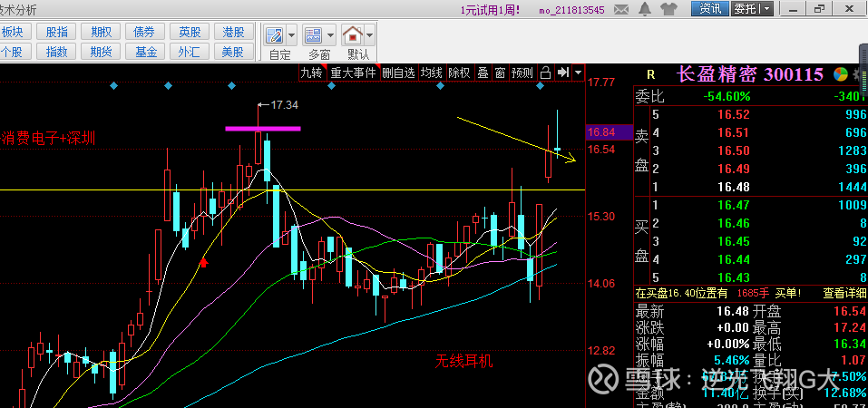Click the 长盈精密 300115 stock title
The image size is (868, 408).
750,74
